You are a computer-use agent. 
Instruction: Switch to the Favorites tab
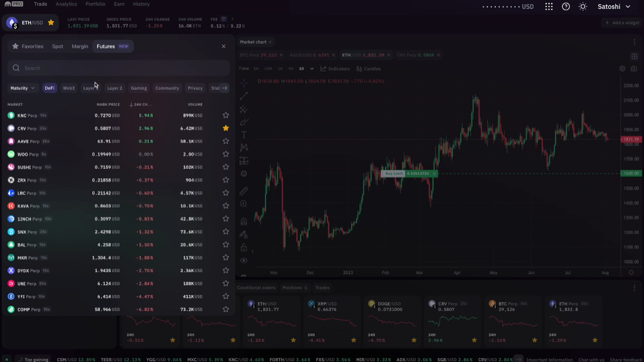click(28, 46)
